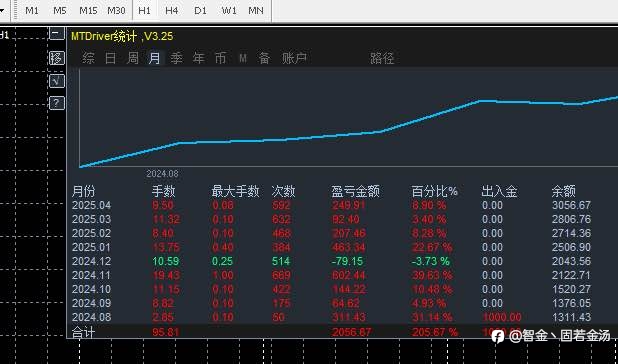
Task: Set chart to D1 daily timeframe
Action: (200, 11)
